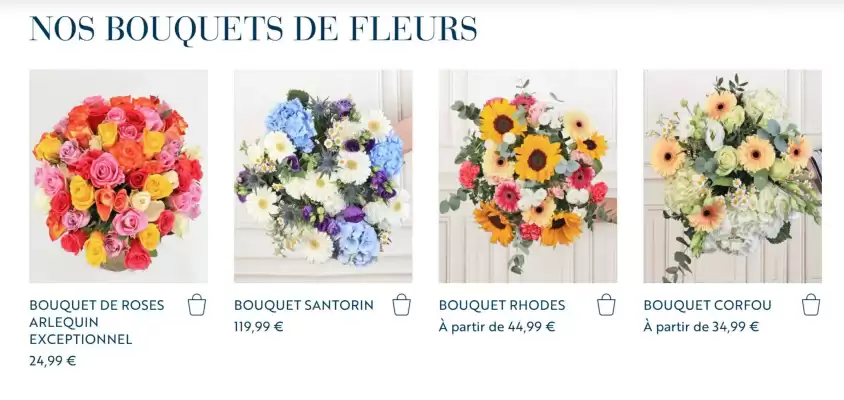View the colorful roses bouquet photo

(118, 176)
